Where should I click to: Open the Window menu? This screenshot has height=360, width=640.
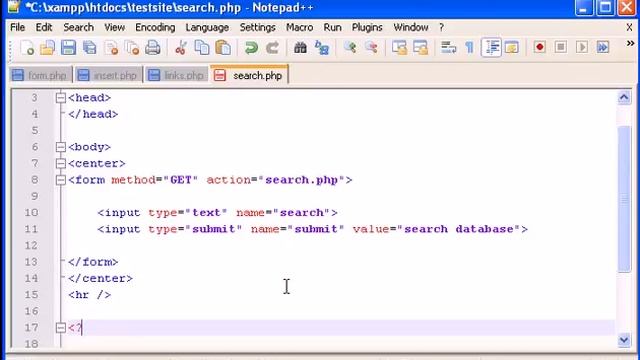(x=411, y=27)
